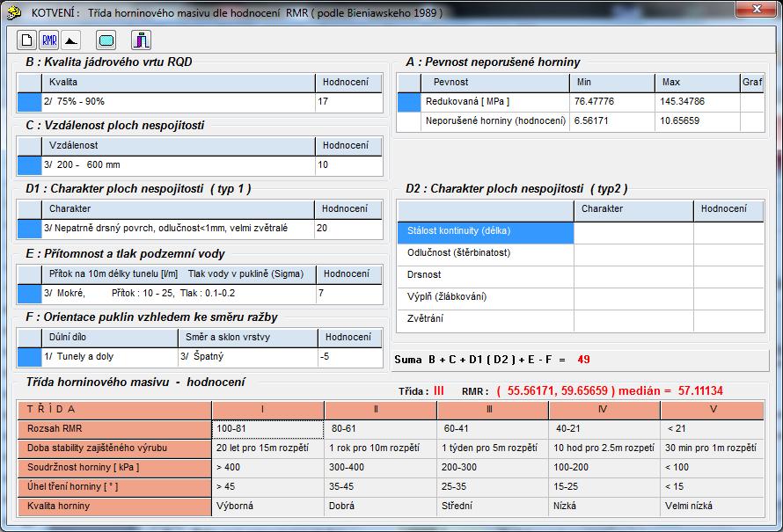Select the 'Drsnost' row in D2
The image size is (783, 532).
pos(486,277)
